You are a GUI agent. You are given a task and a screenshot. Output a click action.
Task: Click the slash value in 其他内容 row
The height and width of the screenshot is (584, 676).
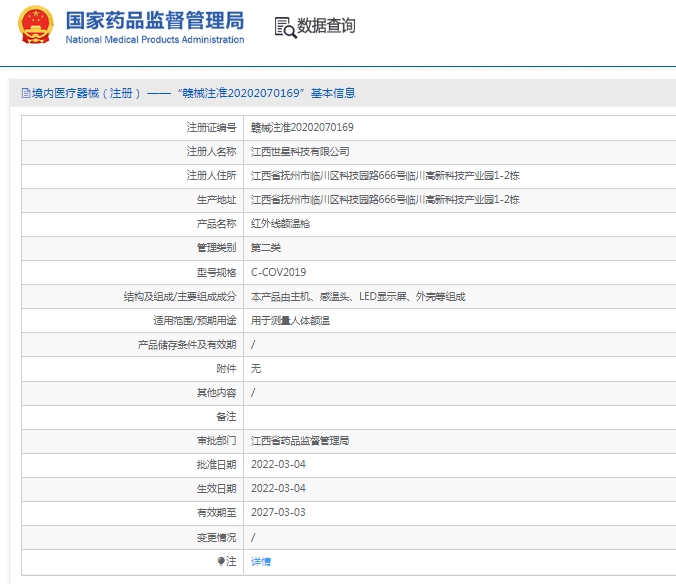[253, 393]
